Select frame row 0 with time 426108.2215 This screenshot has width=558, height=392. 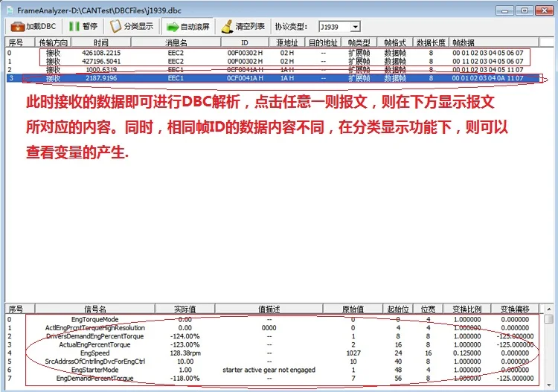coord(272,53)
